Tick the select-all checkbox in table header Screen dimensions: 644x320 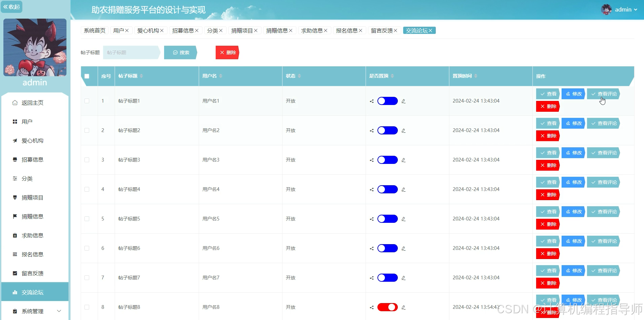coord(87,76)
